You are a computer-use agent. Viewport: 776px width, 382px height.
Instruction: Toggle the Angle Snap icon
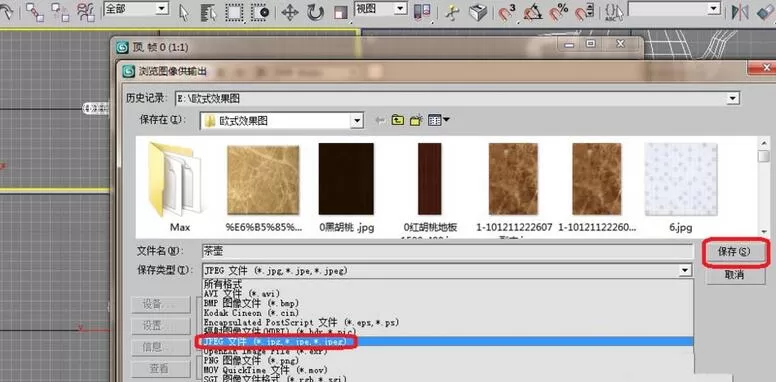533,12
